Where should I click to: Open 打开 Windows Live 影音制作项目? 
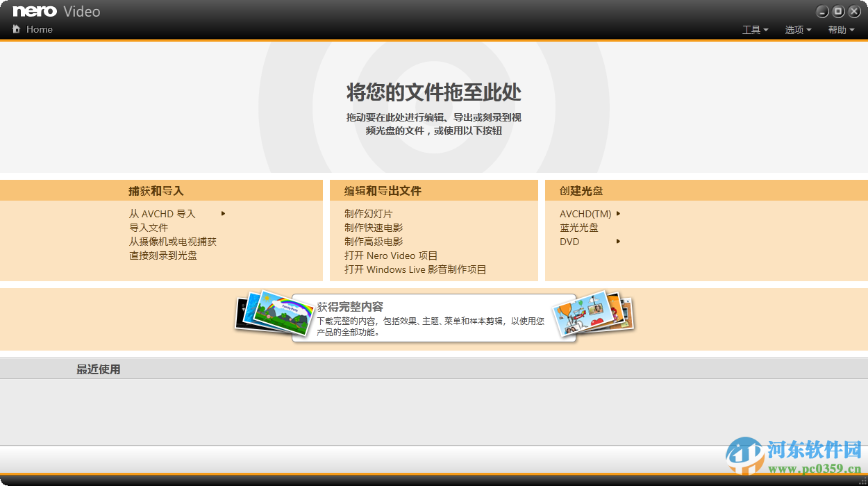click(412, 269)
